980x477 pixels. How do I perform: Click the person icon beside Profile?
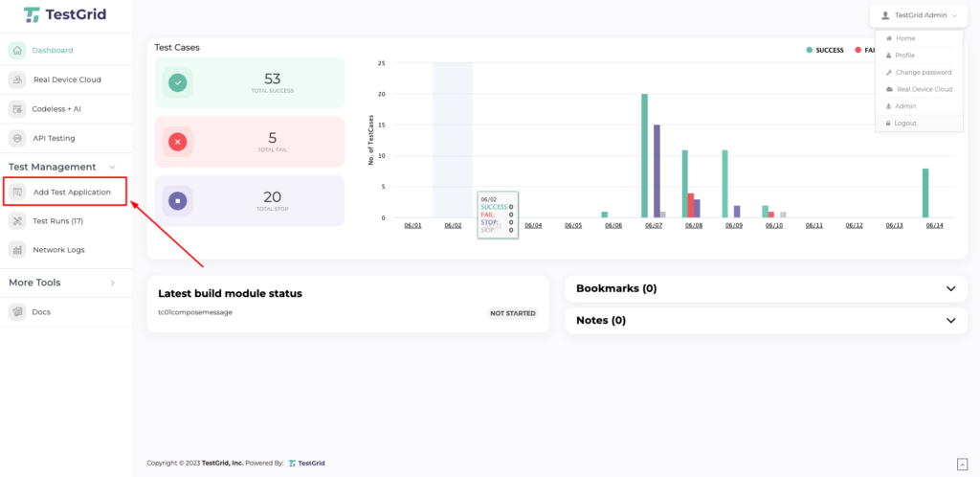889,55
